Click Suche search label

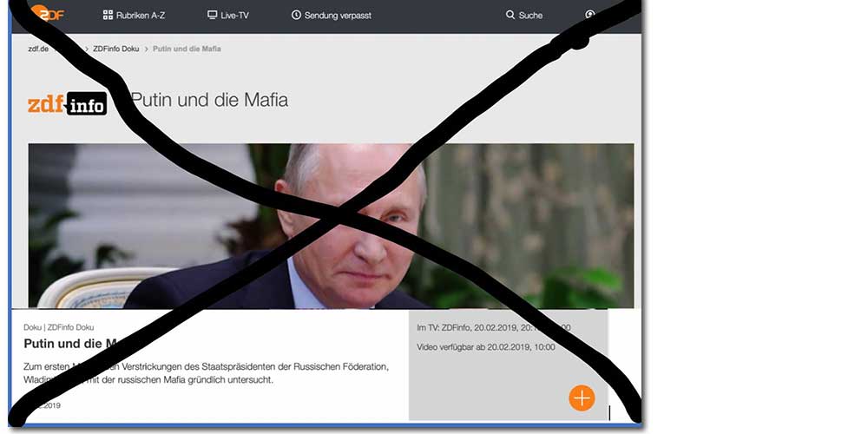pyautogui.click(x=530, y=16)
